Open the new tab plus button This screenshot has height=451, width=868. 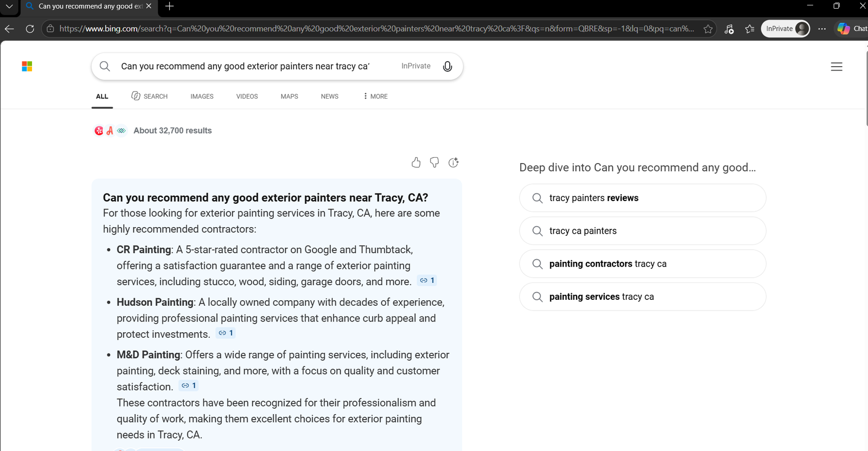tap(169, 6)
